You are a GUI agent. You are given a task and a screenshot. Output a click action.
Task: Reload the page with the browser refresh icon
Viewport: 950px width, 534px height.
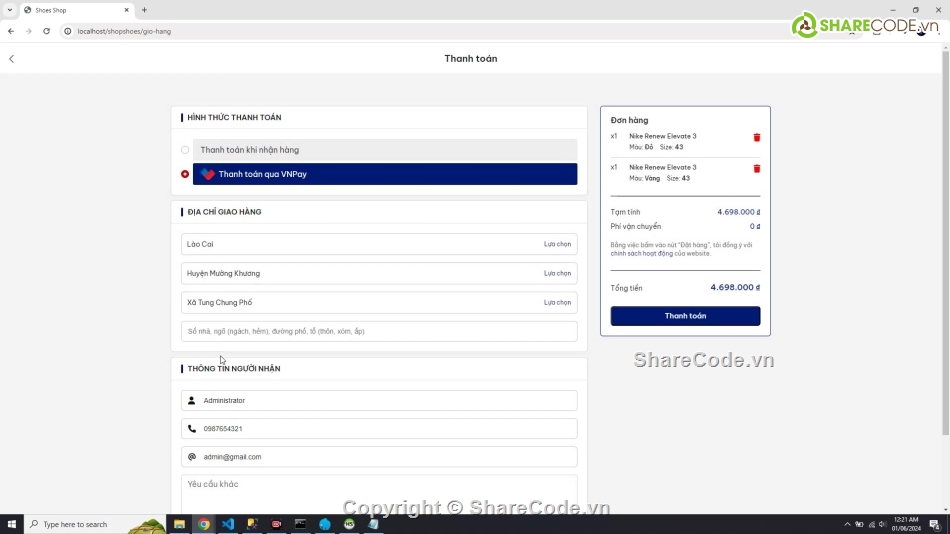(x=46, y=31)
